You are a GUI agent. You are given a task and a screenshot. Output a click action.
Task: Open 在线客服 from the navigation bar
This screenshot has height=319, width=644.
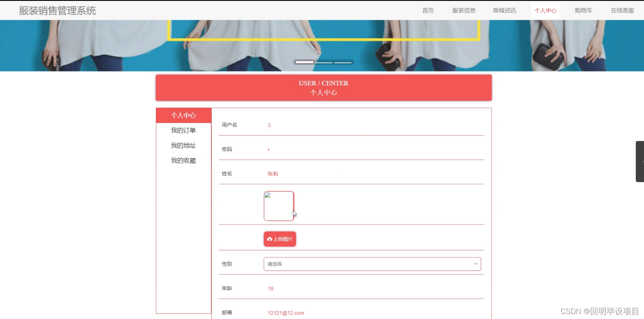622,11
